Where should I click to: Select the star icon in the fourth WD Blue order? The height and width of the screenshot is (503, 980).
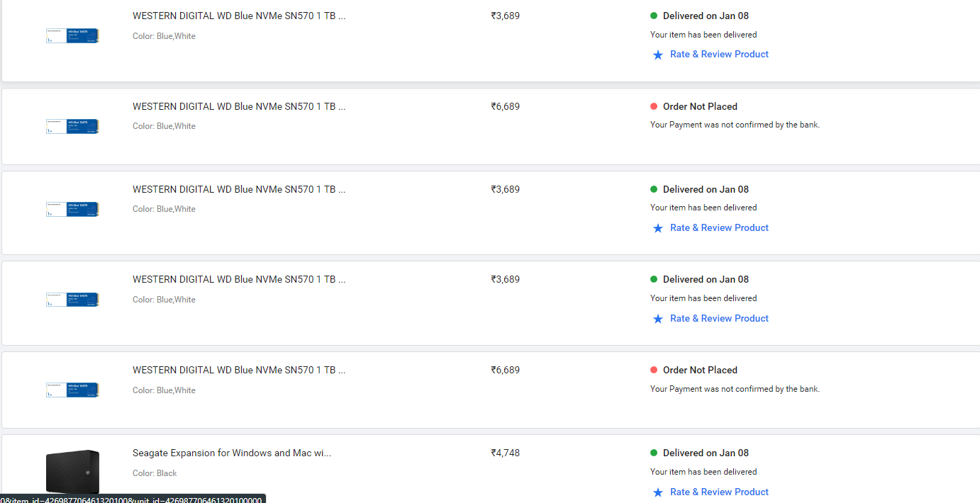[x=657, y=319]
